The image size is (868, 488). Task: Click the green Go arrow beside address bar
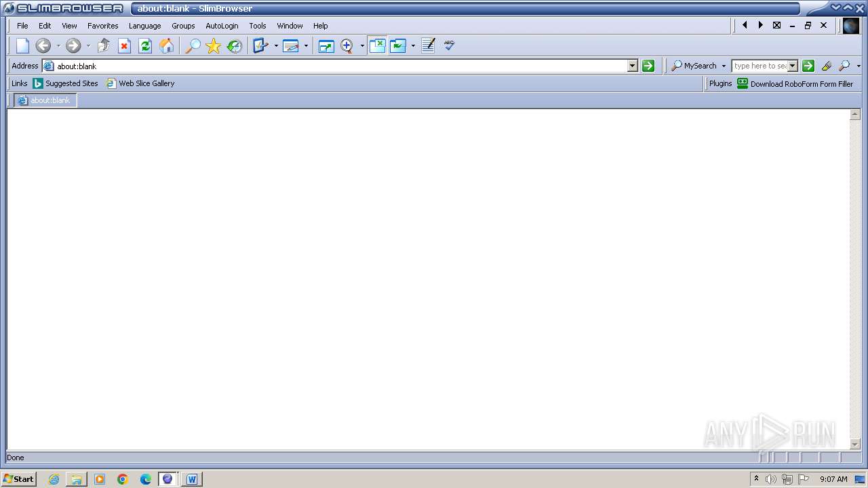coord(648,66)
